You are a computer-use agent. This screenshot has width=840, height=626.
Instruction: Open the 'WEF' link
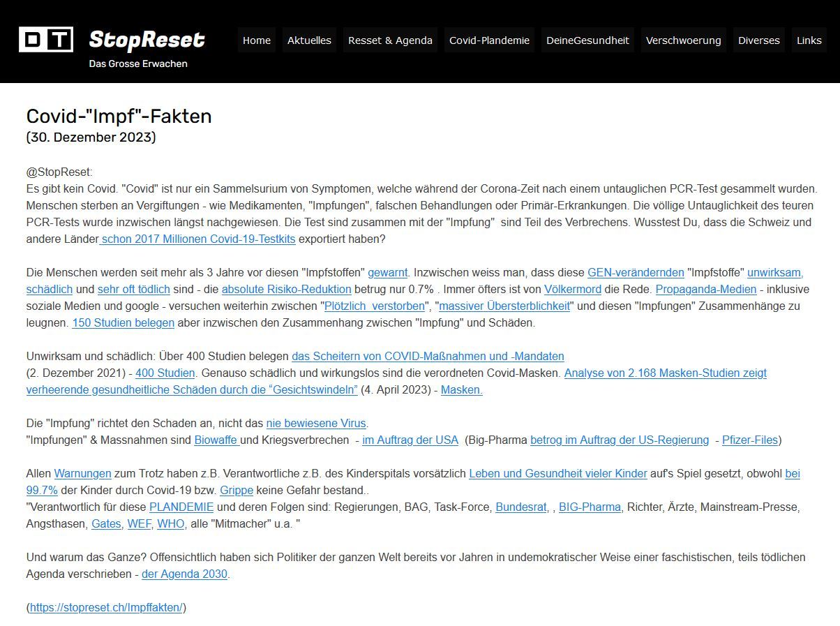(139, 524)
